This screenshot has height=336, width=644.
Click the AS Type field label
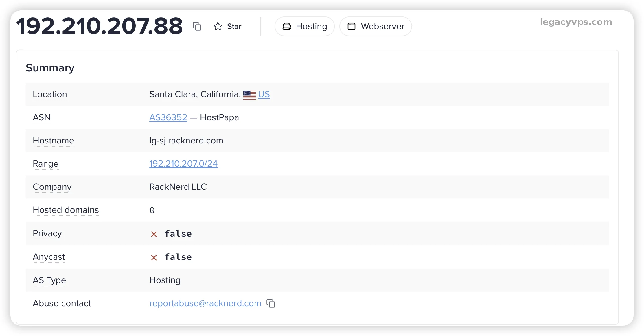coord(49,280)
